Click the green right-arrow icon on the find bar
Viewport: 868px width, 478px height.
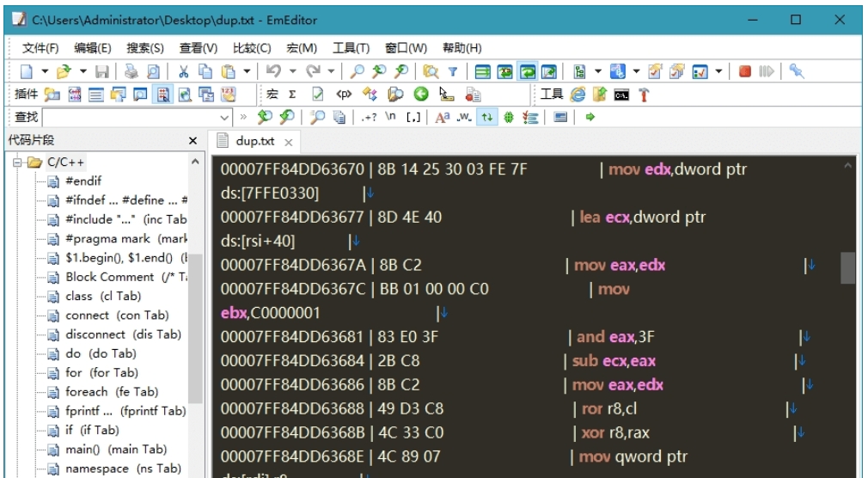click(590, 117)
